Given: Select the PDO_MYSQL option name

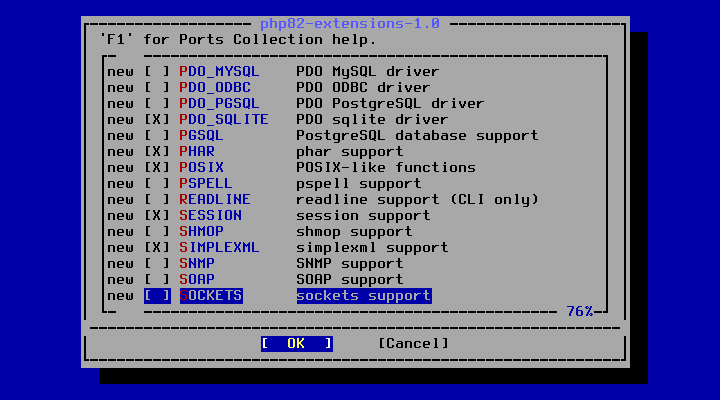Looking at the screenshot, I should pyautogui.click(x=219, y=72).
